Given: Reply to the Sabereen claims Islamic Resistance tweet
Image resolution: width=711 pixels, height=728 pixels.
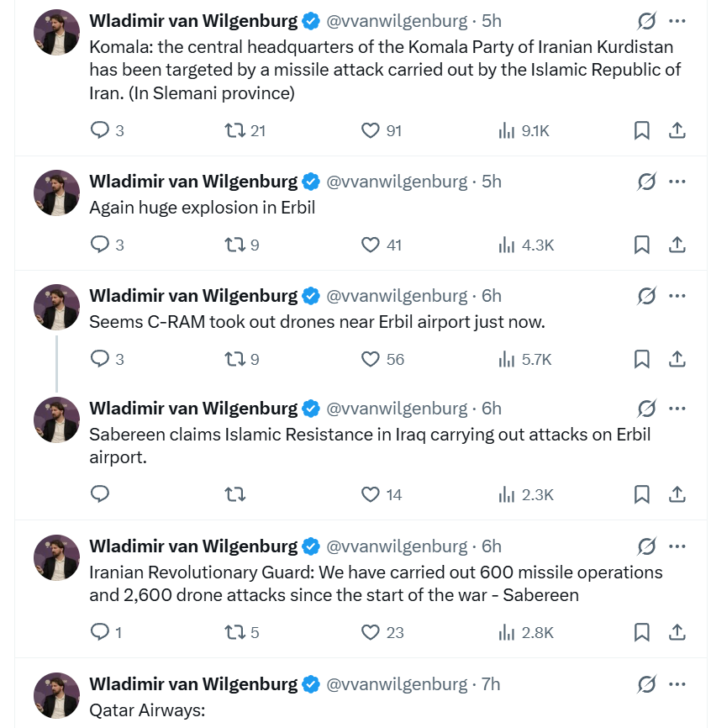Looking at the screenshot, I should pos(100,494).
